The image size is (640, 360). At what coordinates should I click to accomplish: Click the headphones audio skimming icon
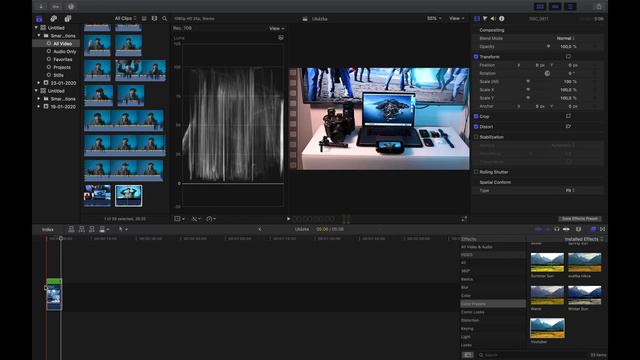[x=557, y=229]
